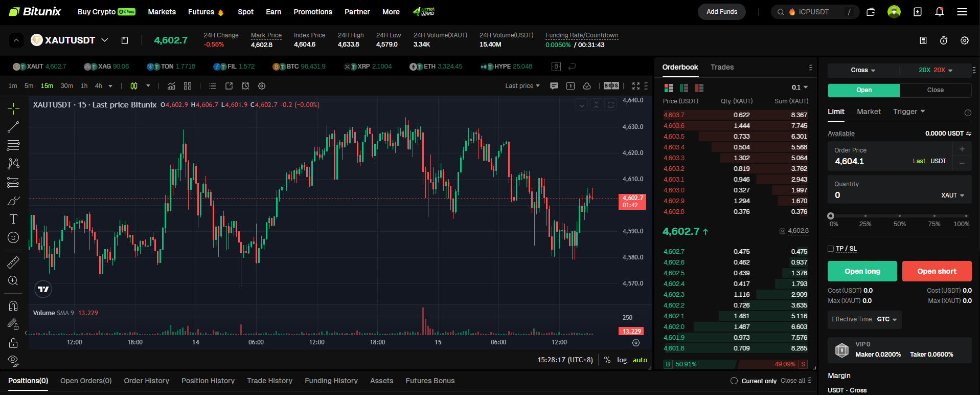Image resolution: width=980 pixels, height=395 pixels.
Task: Click the Open short button
Action: click(x=937, y=271)
